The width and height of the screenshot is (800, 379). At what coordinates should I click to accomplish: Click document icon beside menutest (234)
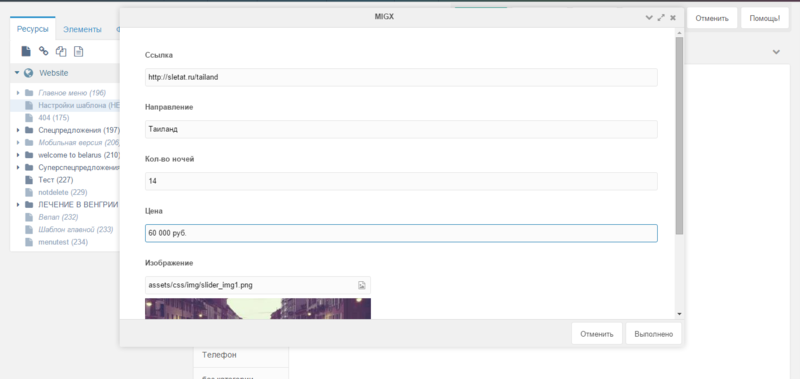tap(29, 242)
